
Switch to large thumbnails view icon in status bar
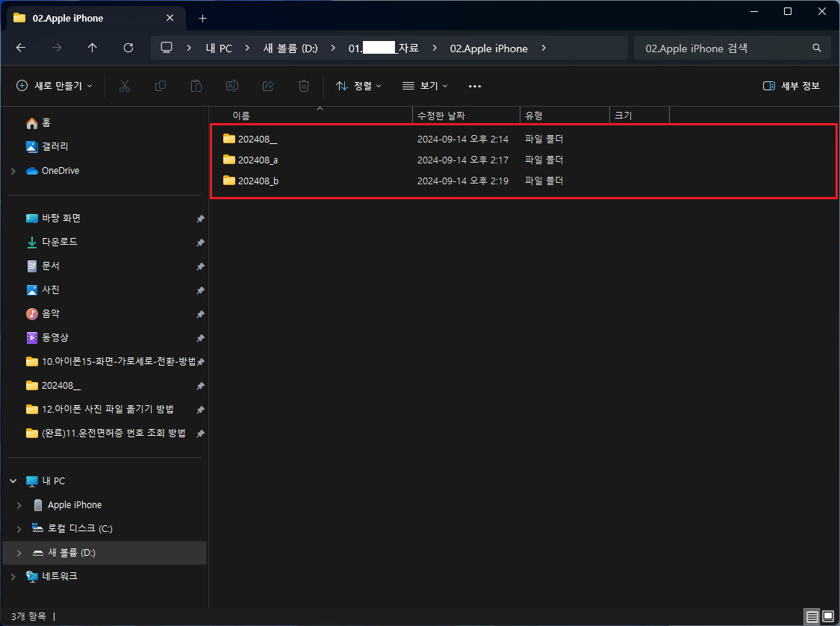pos(828,617)
